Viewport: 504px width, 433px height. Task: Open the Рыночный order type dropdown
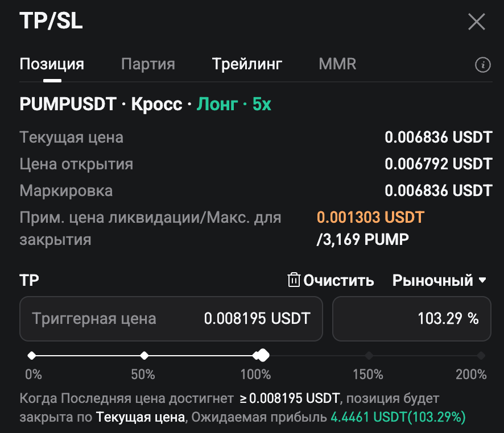(440, 280)
